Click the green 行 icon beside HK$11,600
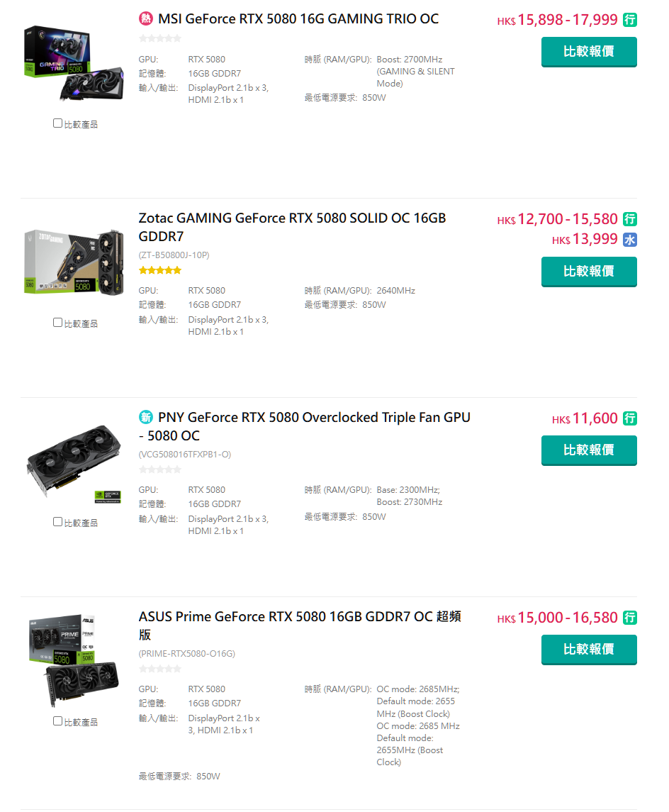The image size is (669, 812). point(630,418)
